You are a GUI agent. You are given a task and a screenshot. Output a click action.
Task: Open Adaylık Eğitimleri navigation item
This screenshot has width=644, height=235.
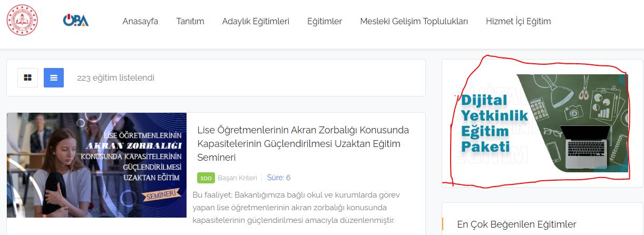(x=256, y=22)
